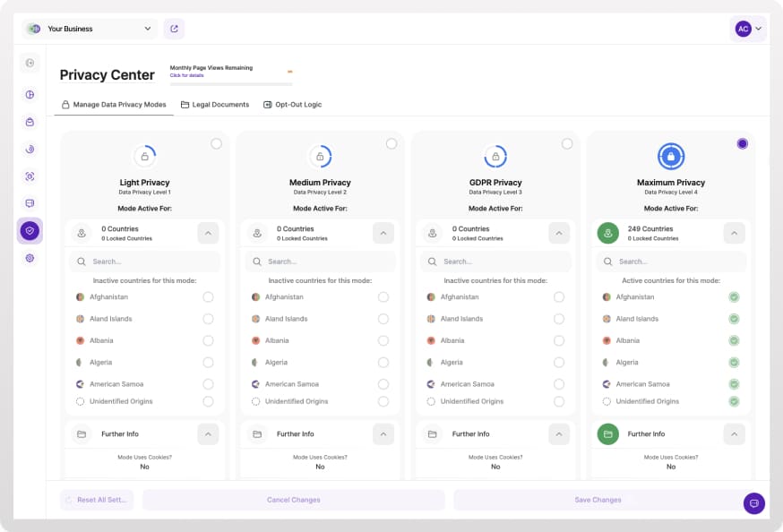The width and height of the screenshot is (783, 532).
Task: Switch to the Opt-Out Logic tab
Action: (292, 105)
